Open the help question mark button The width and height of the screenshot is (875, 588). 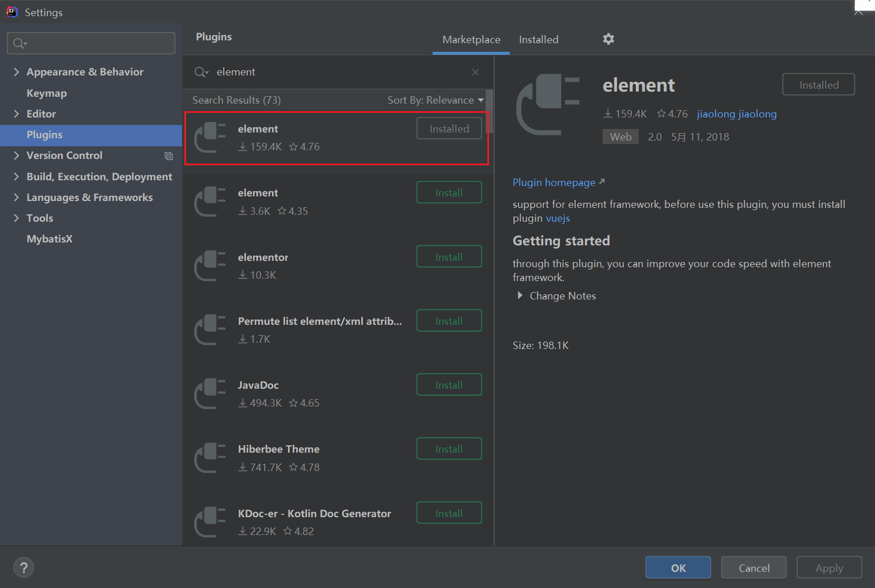24,568
